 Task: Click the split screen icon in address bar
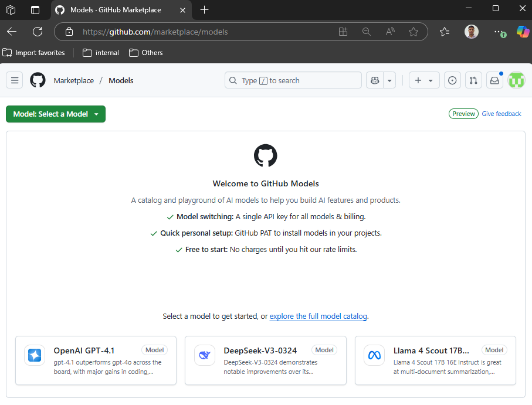[343, 32]
